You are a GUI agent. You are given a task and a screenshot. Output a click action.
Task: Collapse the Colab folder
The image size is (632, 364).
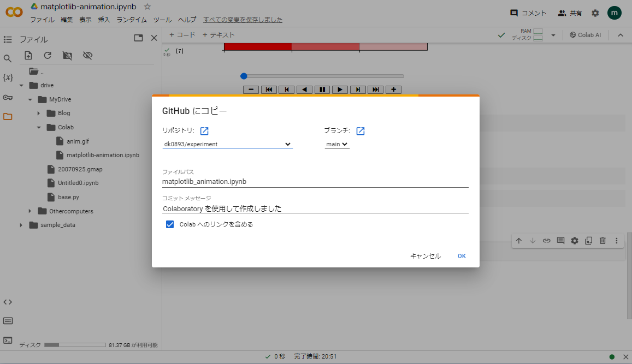coord(39,127)
